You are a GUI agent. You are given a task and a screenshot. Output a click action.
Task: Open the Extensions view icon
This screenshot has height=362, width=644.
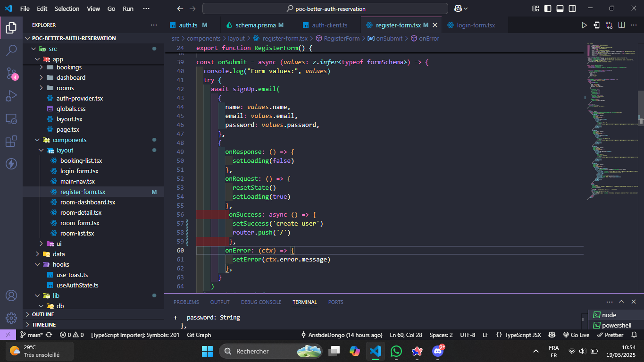[11, 142]
